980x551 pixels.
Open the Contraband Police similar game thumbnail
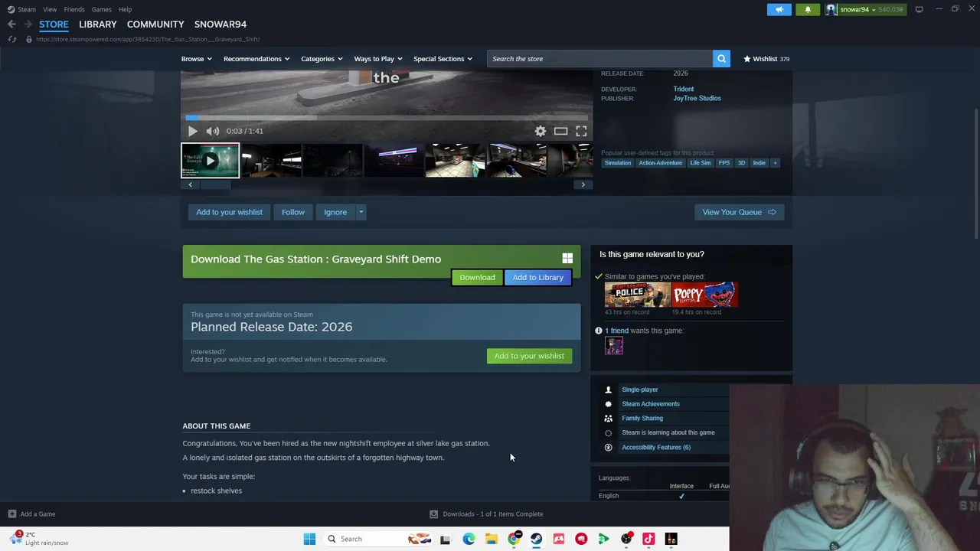click(x=637, y=295)
